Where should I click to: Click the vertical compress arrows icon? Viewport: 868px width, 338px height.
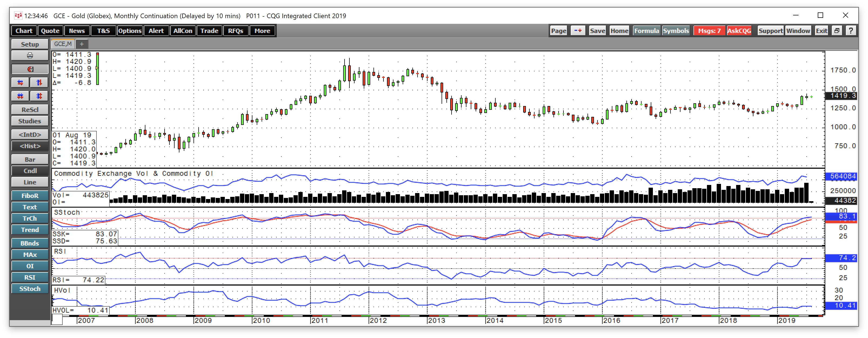(39, 96)
